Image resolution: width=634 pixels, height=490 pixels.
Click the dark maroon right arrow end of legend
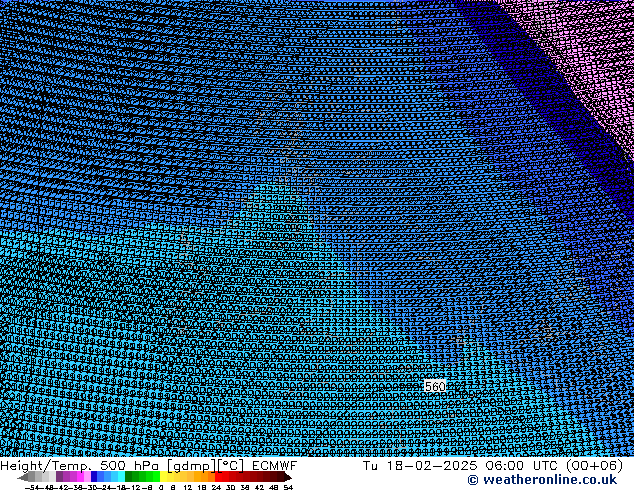coord(287,477)
